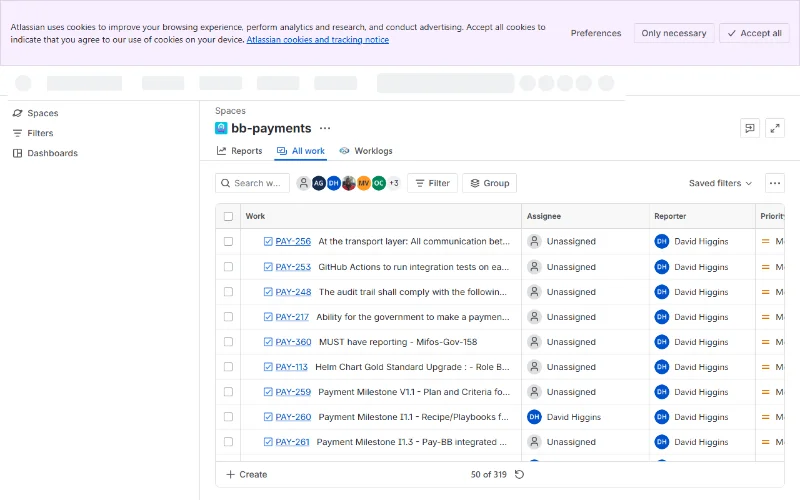Click David Higgins assignee avatar for PAY-260
This screenshot has width=800, height=500.
(534, 417)
